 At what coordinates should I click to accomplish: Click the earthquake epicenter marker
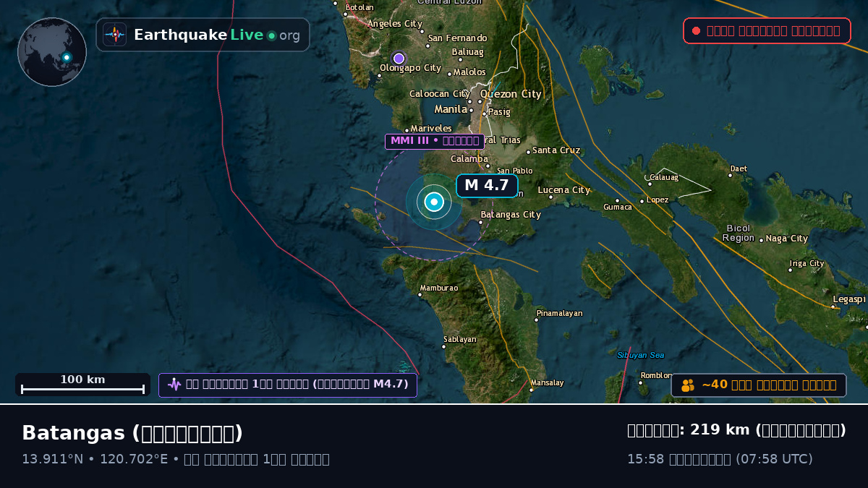pyautogui.click(x=434, y=202)
